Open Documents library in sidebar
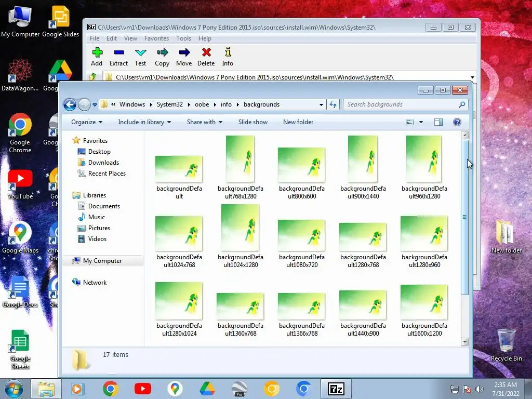The height and width of the screenshot is (399, 532). point(104,206)
